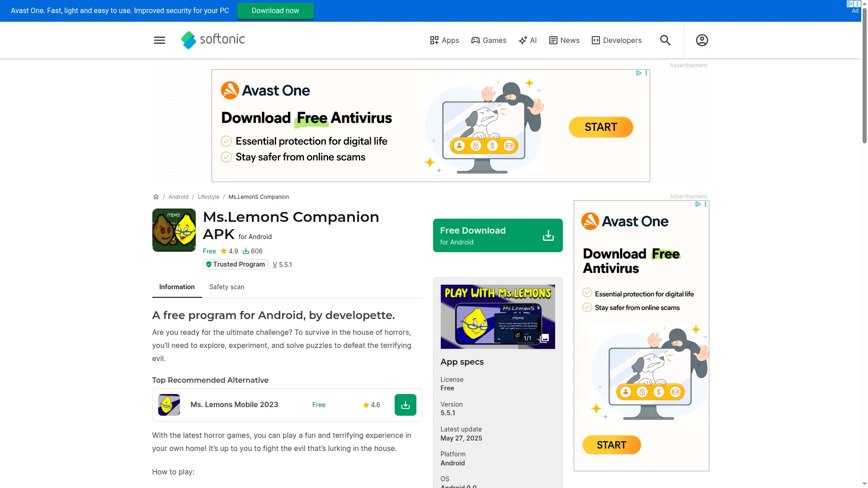868x488 pixels.
Task: Open screenshot gallery icon on preview image
Action: [545, 338]
